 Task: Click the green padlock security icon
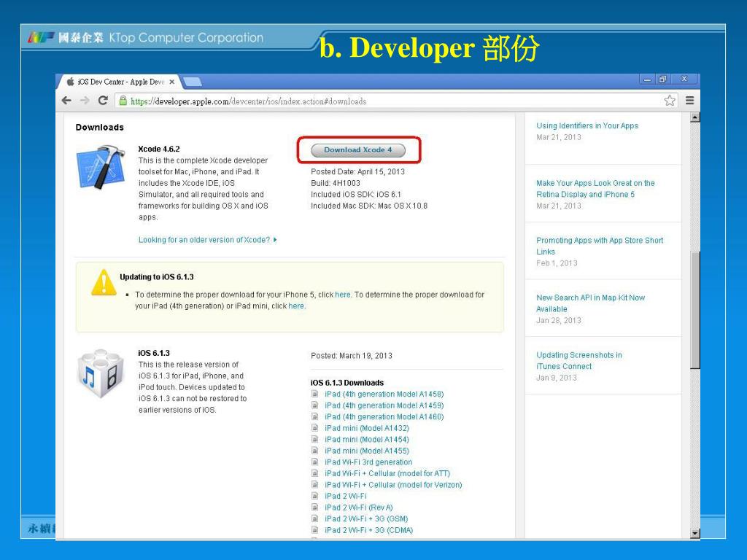(123, 101)
